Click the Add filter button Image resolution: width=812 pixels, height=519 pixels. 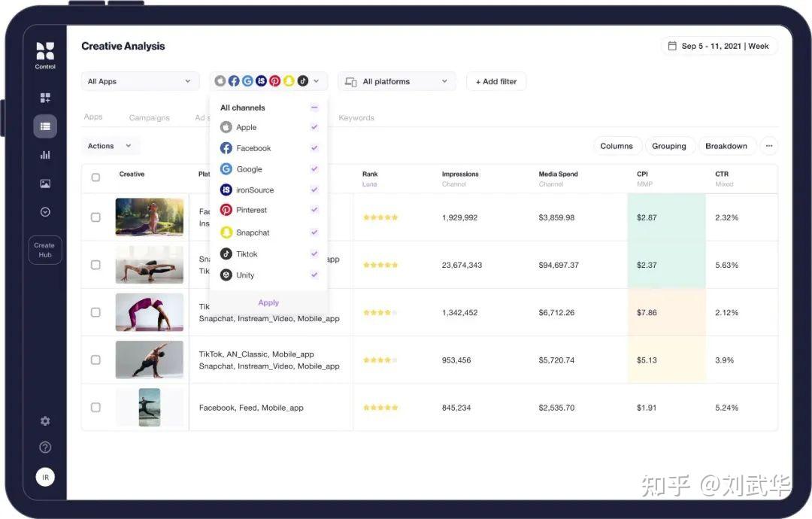[x=496, y=80]
